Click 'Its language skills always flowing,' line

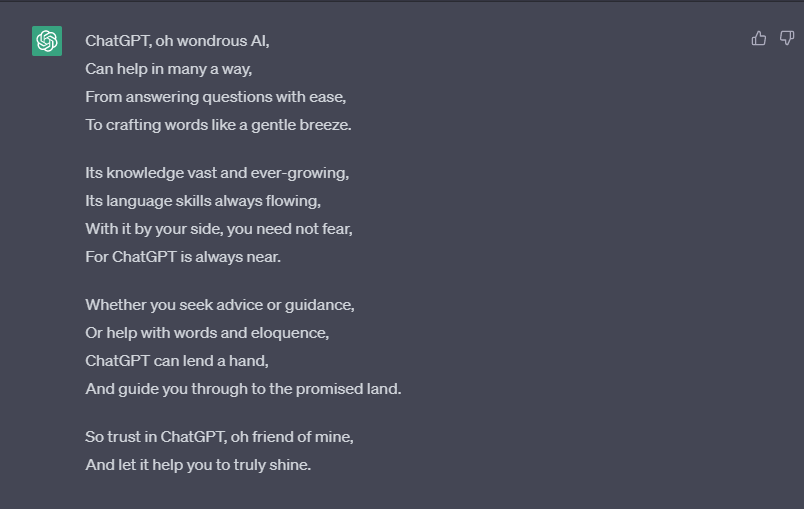pos(203,201)
